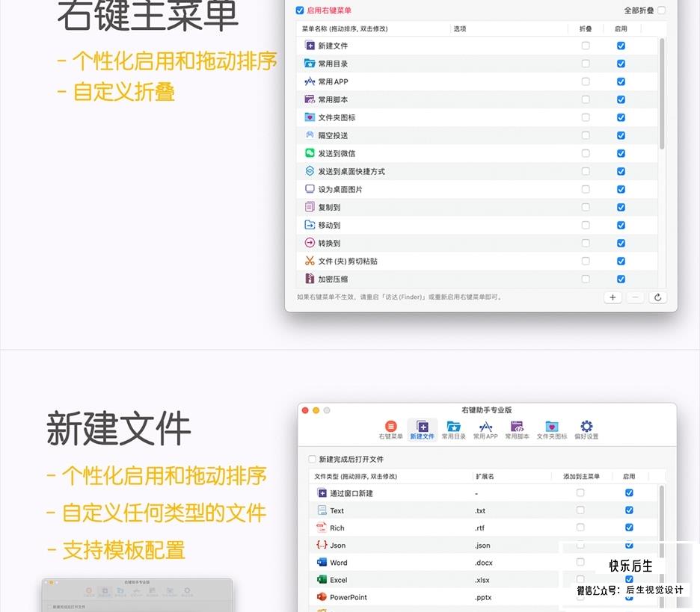Click the 移动到 move icon
This screenshot has width=700, height=612.
pos(310,225)
